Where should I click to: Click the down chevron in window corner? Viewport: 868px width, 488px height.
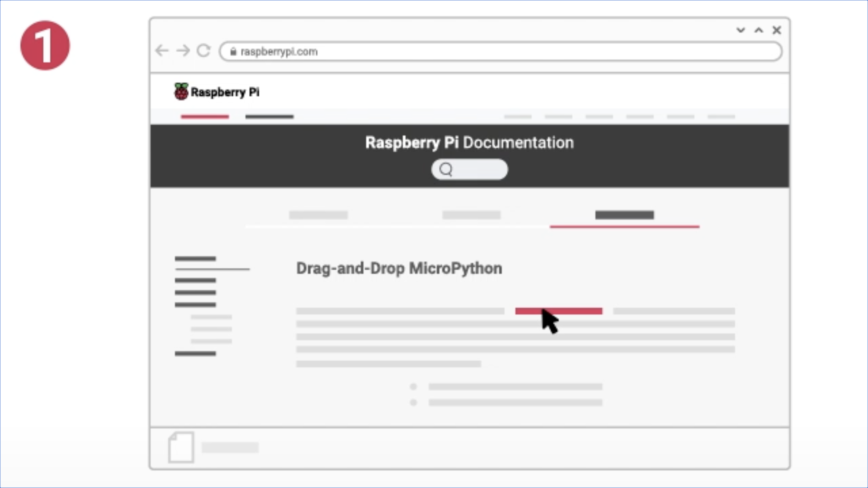pos(740,30)
